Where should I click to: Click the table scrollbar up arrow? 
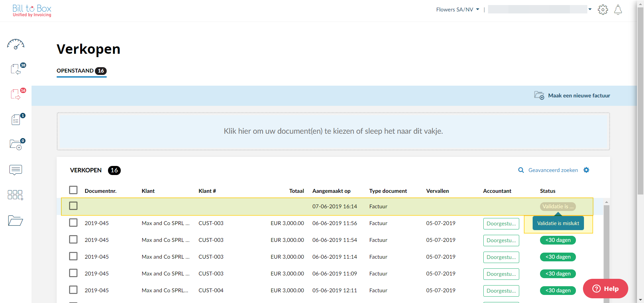pos(606,202)
